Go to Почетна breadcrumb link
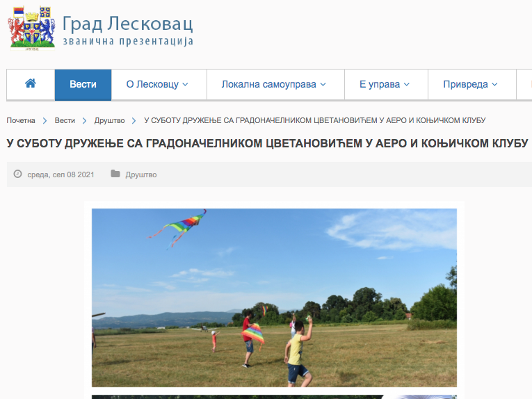532x399 pixels. pos(21,121)
